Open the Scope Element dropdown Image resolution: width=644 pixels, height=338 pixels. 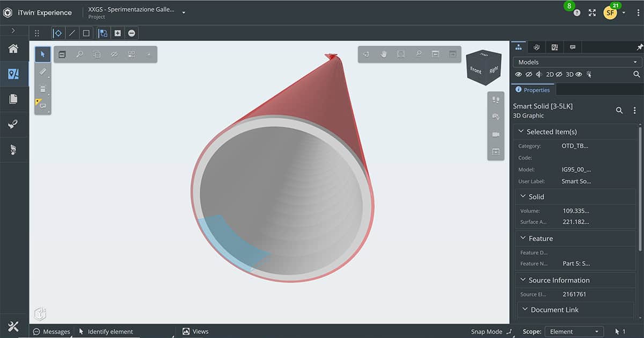click(x=574, y=332)
